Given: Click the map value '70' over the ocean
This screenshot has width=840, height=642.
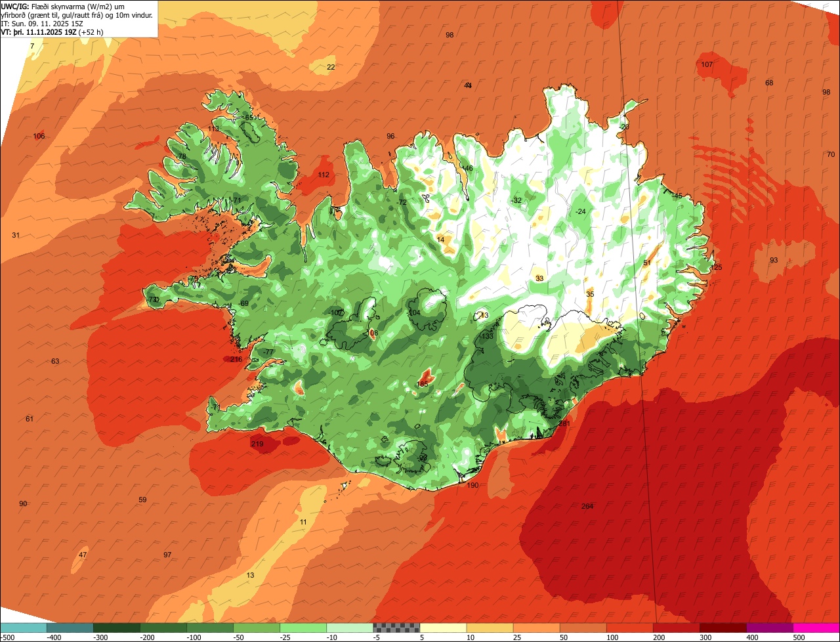Looking at the screenshot, I should (831, 154).
